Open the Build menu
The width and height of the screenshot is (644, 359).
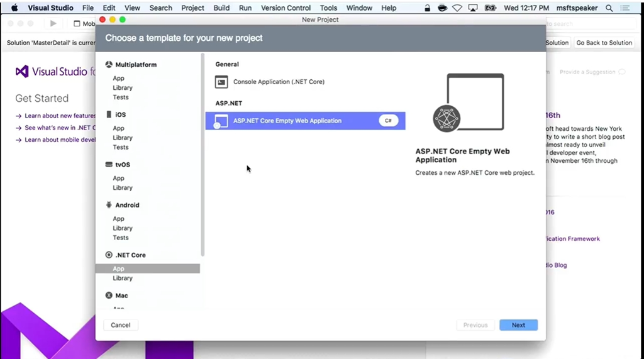tap(221, 8)
